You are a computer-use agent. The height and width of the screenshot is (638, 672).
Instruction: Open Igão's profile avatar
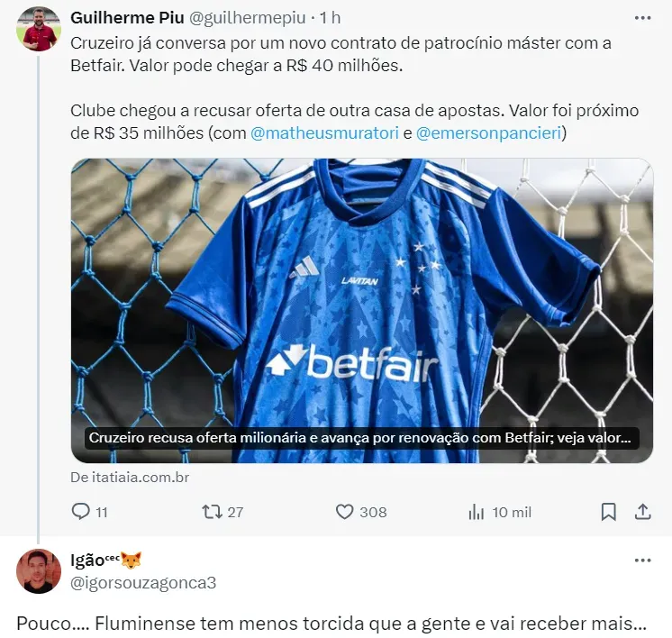pyautogui.click(x=39, y=571)
